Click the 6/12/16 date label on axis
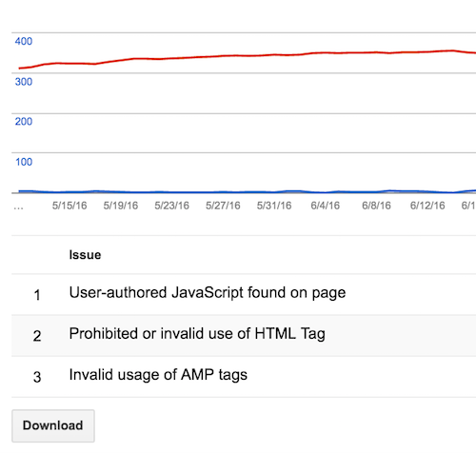Image resolution: width=476 pixels, height=453 pixels. point(427,206)
